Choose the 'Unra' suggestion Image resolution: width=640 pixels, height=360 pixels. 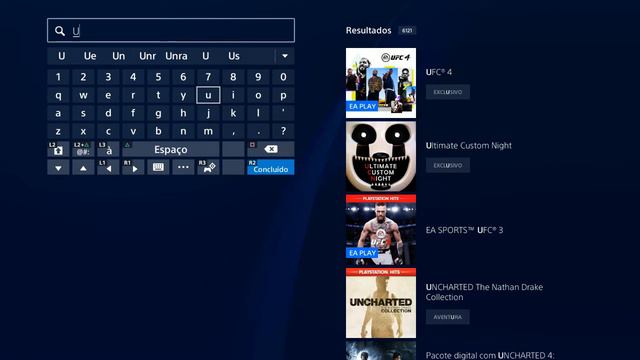click(x=176, y=56)
